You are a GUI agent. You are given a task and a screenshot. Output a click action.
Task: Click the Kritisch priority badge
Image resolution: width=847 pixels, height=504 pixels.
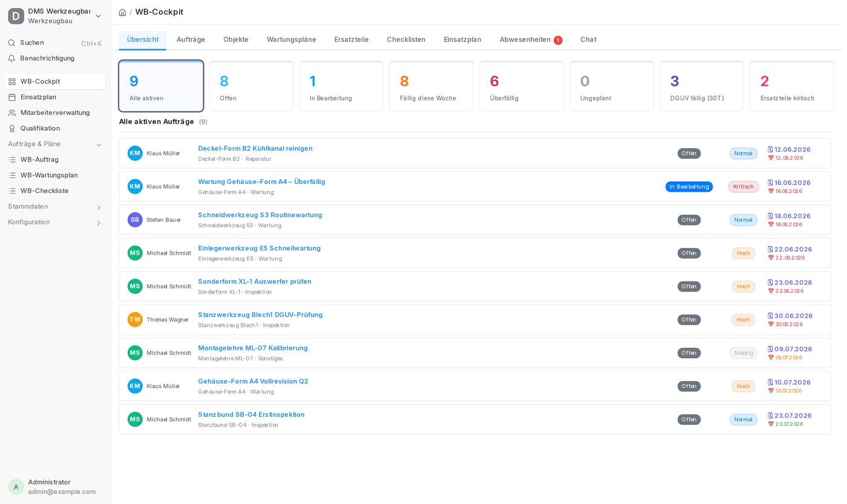click(x=743, y=186)
